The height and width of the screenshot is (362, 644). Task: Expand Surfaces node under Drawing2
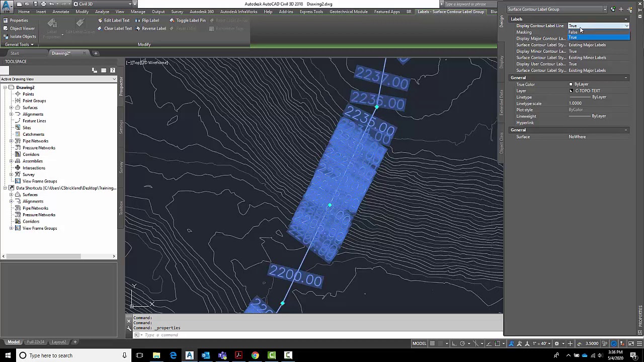11,108
